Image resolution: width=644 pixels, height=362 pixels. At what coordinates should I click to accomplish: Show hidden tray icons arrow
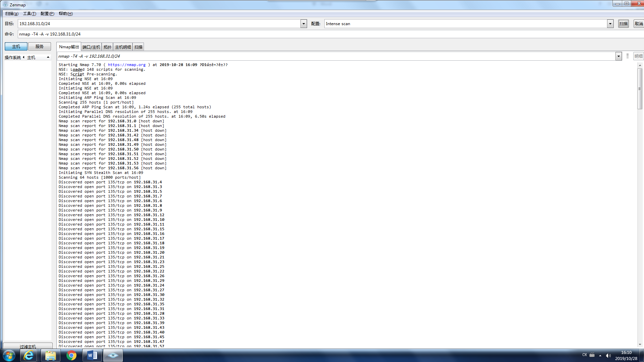click(x=600, y=356)
